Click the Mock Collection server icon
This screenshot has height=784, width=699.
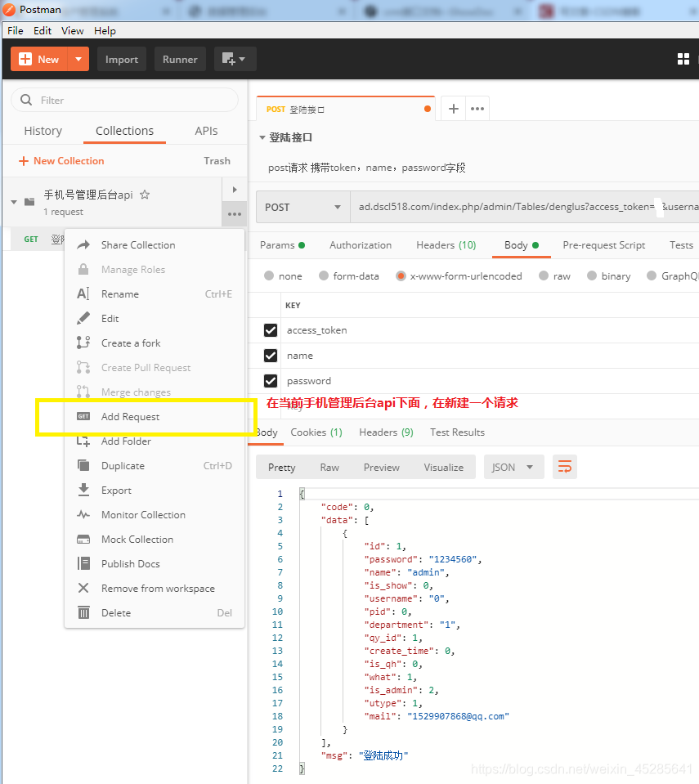83,539
